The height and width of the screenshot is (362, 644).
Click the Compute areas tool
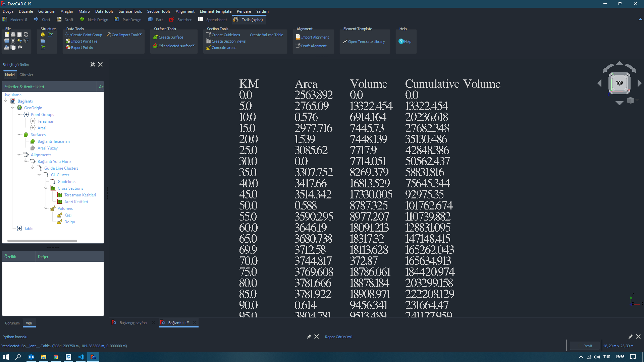(224, 48)
